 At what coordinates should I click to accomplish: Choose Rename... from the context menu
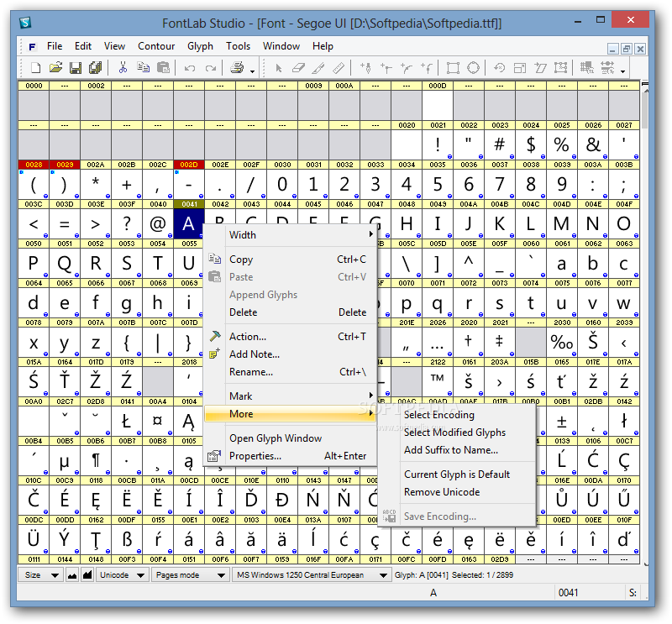(x=290, y=371)
